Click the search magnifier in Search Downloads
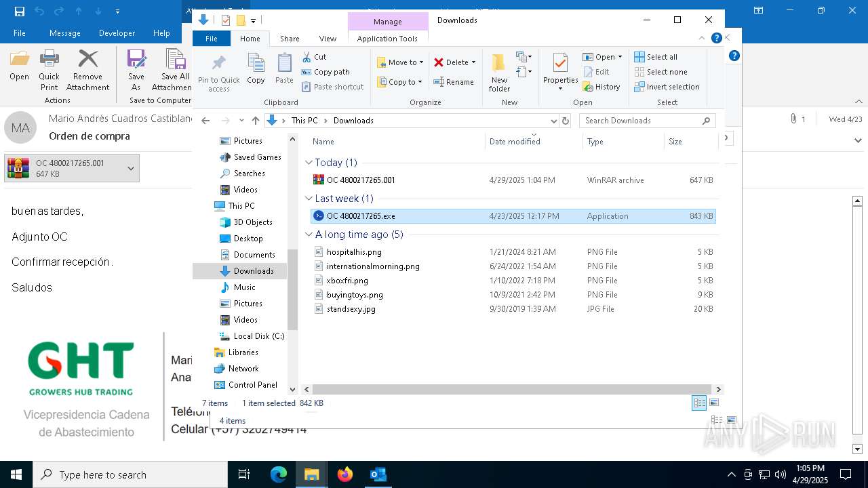 click(x=706, y=121)
